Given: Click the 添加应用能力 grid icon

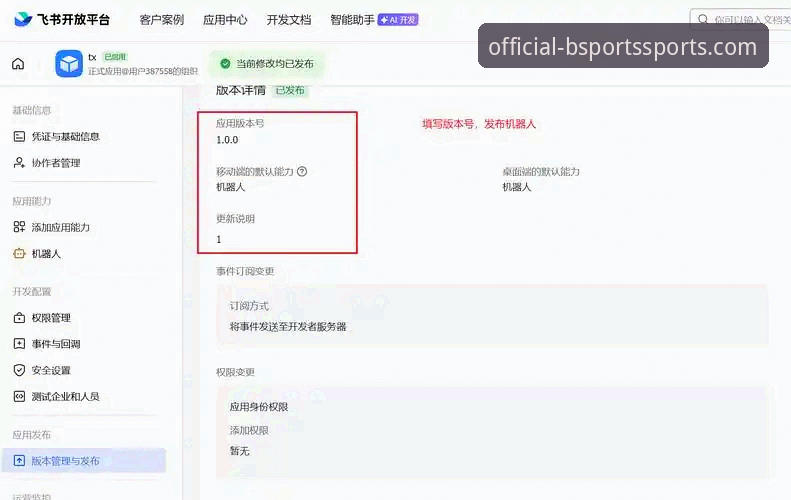Looking at the screenshot, I should pyautogui.click(x=19, y=227).
